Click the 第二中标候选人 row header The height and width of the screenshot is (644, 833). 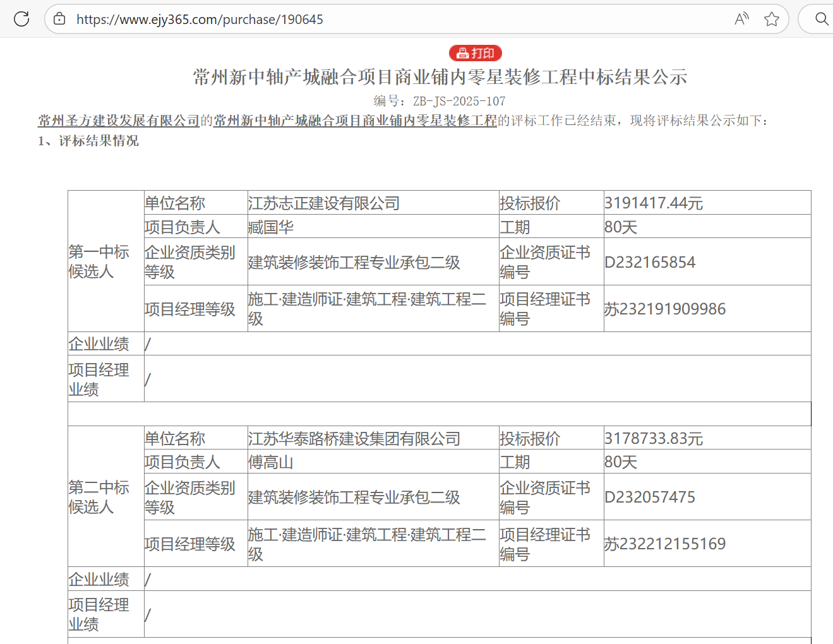click(x=99, y=497)
